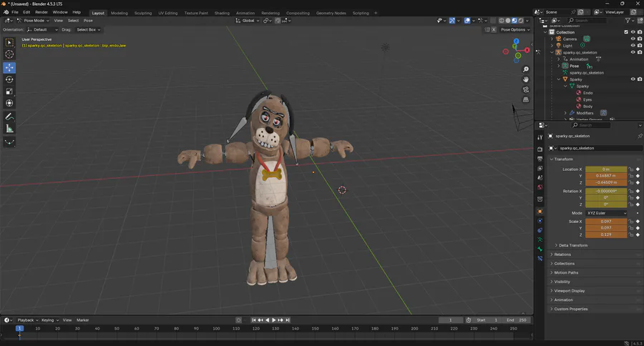
Task: Open the Scene properties tab
Action: 540,177
